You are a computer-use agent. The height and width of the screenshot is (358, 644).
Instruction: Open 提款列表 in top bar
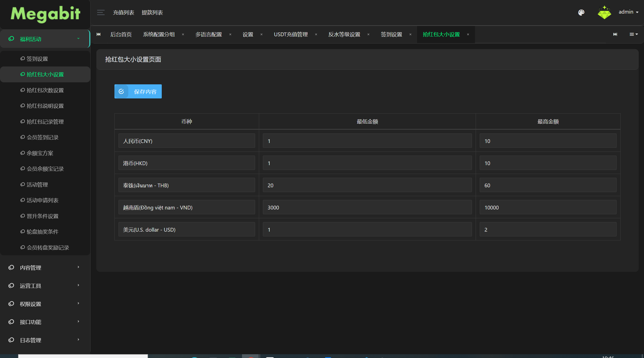coord(152,13)
